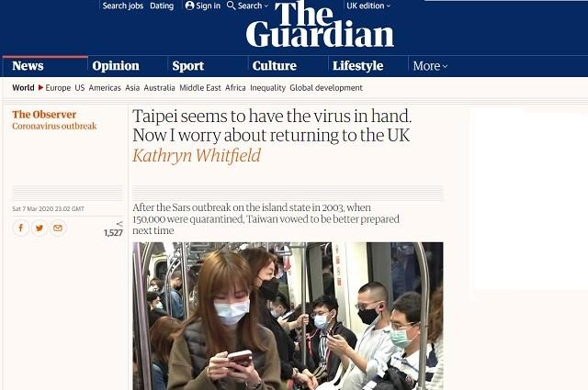Screen dimensions: 588x390
Task: Open the Culture section tab
Action: 275,66
